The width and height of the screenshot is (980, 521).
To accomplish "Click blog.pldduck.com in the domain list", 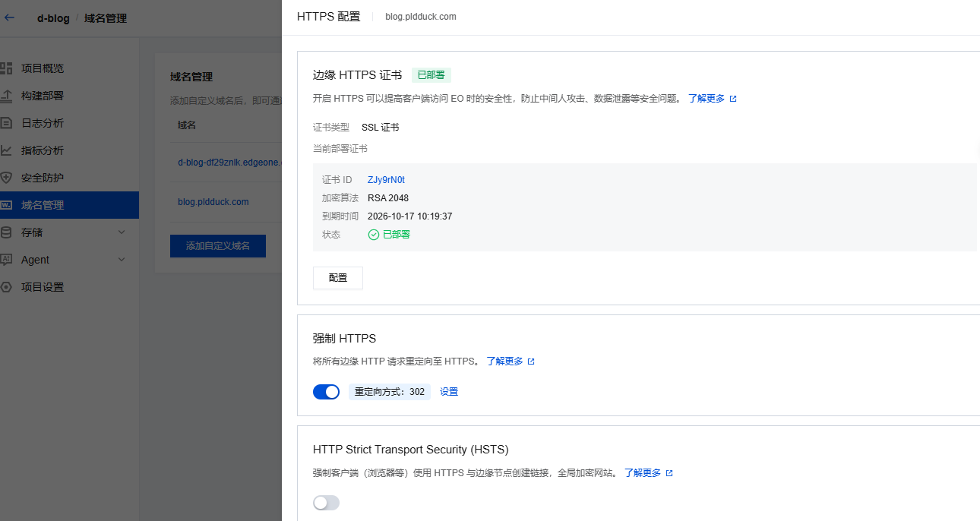I will [x=213, y=202].
